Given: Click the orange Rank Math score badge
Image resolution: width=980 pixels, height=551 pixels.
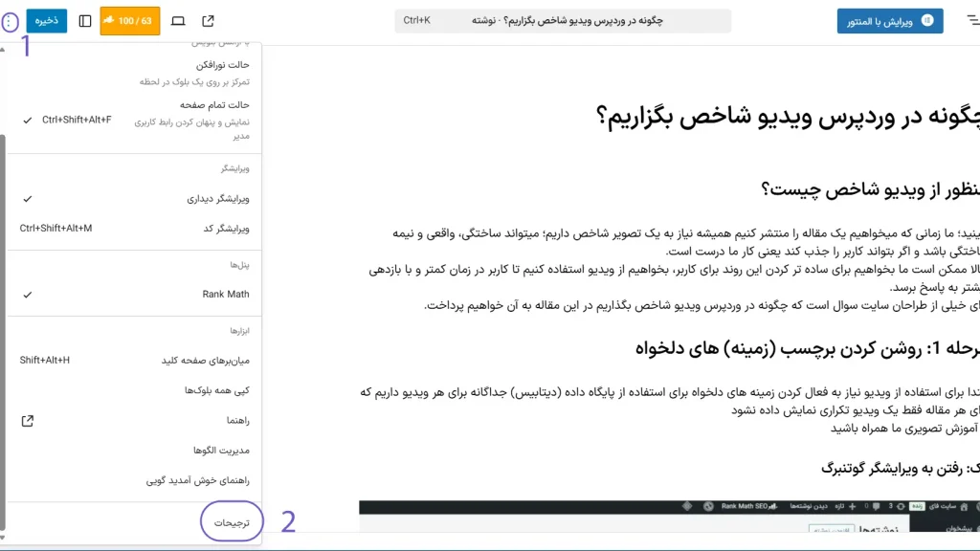Looking at the screenshot, I should pos(129,20).
